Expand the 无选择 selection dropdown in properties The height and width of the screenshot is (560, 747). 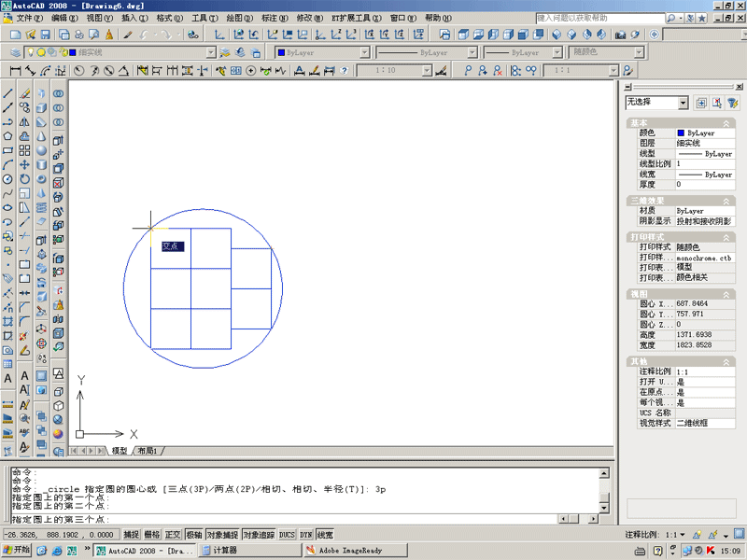(684, 103)
